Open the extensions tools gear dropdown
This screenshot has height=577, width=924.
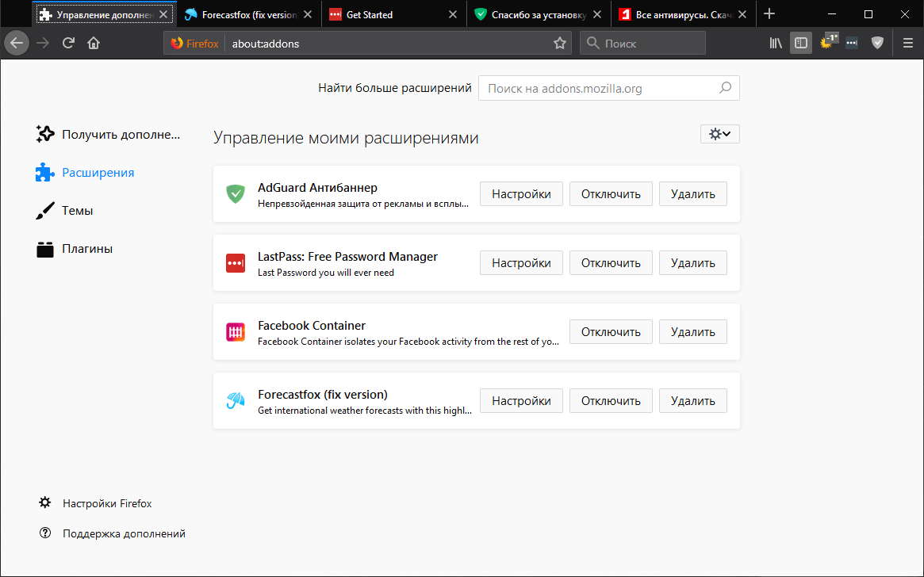(719, 133)
